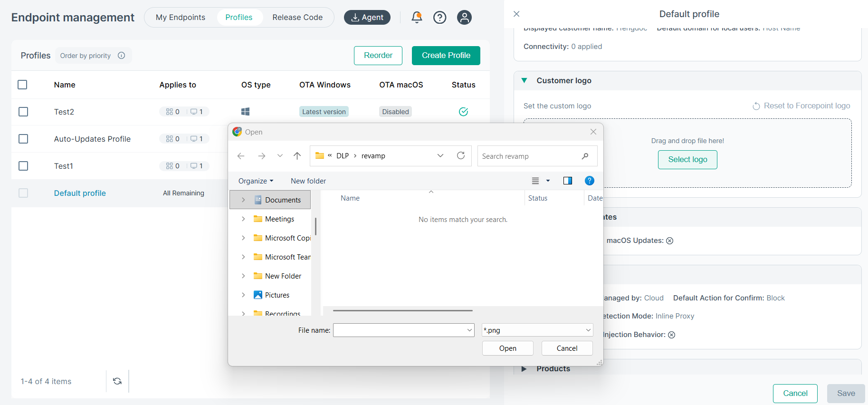Click the Order by priority info icon
The height and width of the screenshot is (405, 868).
tap(122, 56)
